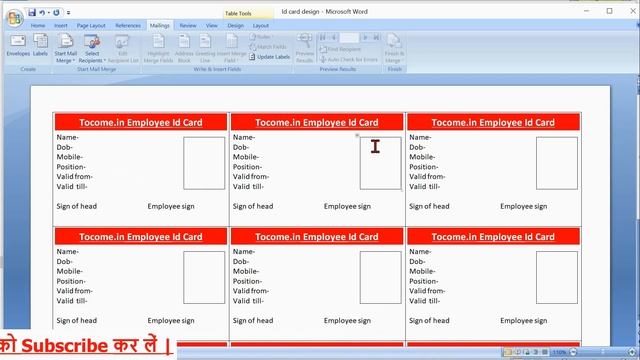The width and height of the screenshot is (640, 360).
Task: Click 'Mobile-' in third top-row card
Action: click(422, 157)
